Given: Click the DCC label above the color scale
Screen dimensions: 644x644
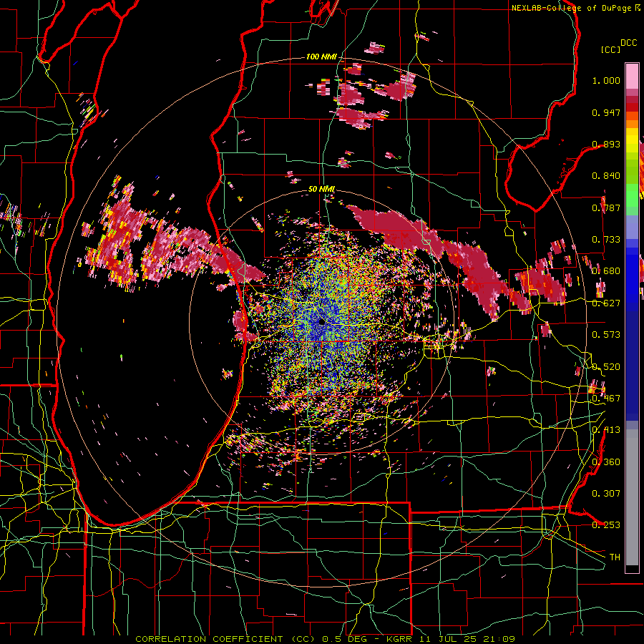Looking at the screenshot, I should (628, 43).
